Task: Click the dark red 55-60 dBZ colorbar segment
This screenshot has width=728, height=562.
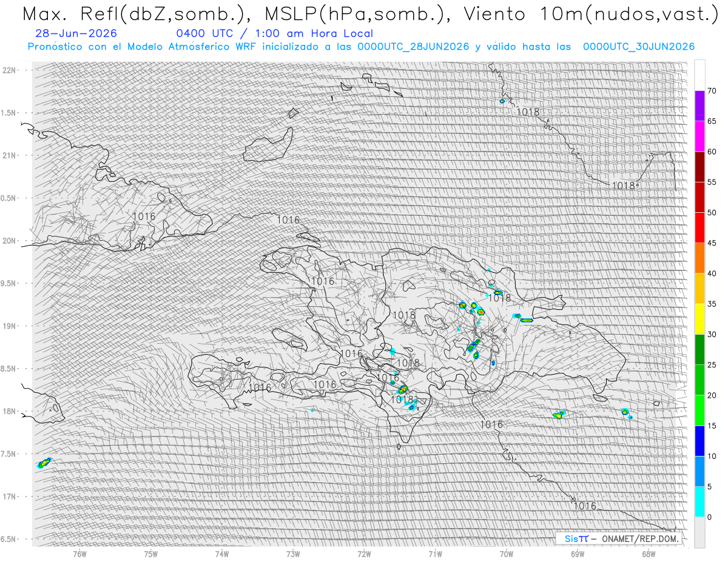Action: click(699, 167)
